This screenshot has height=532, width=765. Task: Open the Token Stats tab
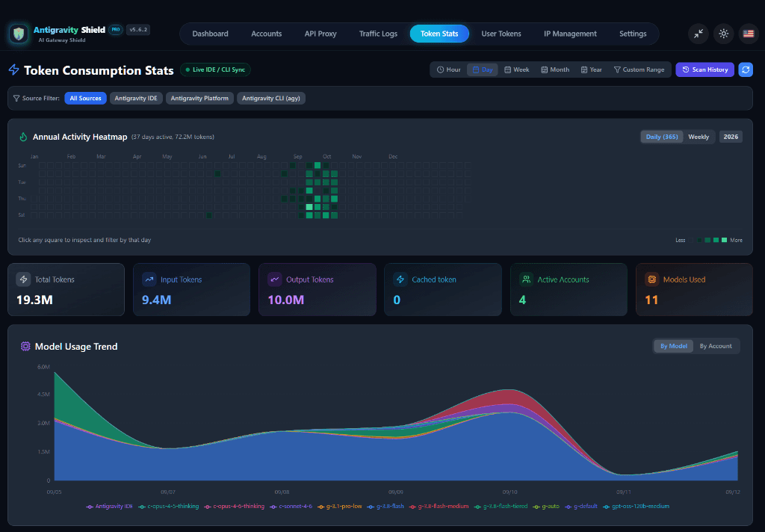click(439, 34)
